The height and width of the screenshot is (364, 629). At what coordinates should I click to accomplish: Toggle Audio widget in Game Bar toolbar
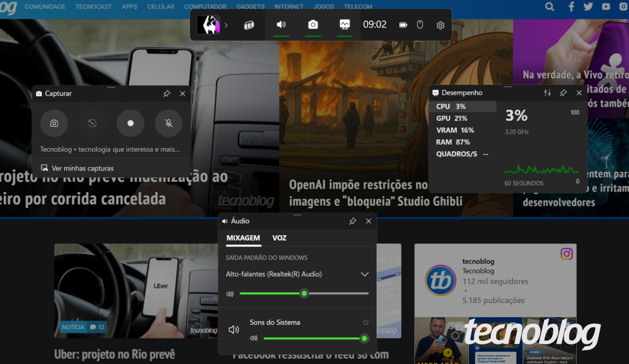(x=281, y=25)
